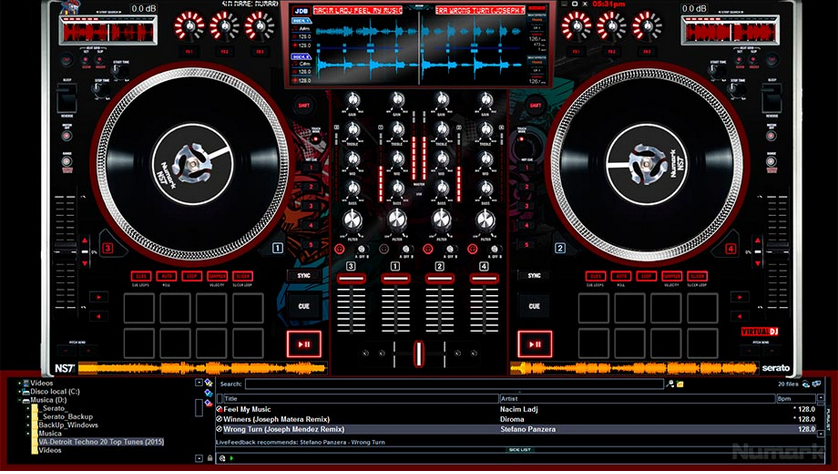Click left deck parameter left arrow button
The width and height of the screenshot is (838, 474).
(x=99, y=316)
